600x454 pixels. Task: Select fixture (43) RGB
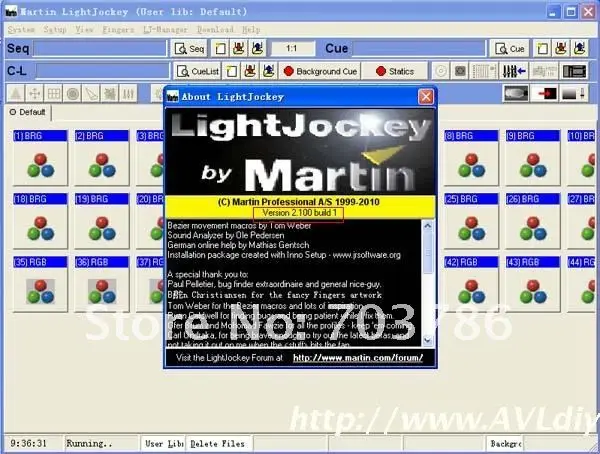coord(533,284)
